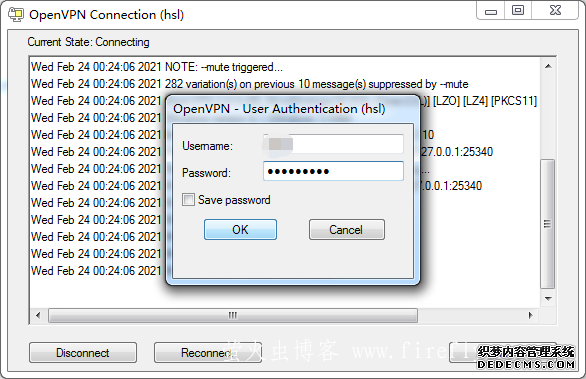Click the Reconnect button

pos(208,352)
